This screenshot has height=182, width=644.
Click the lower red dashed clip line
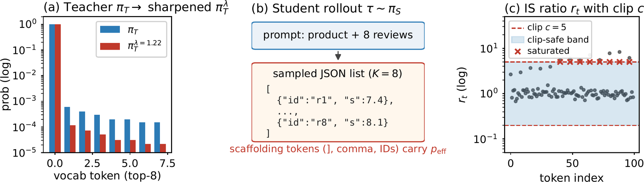571,125
